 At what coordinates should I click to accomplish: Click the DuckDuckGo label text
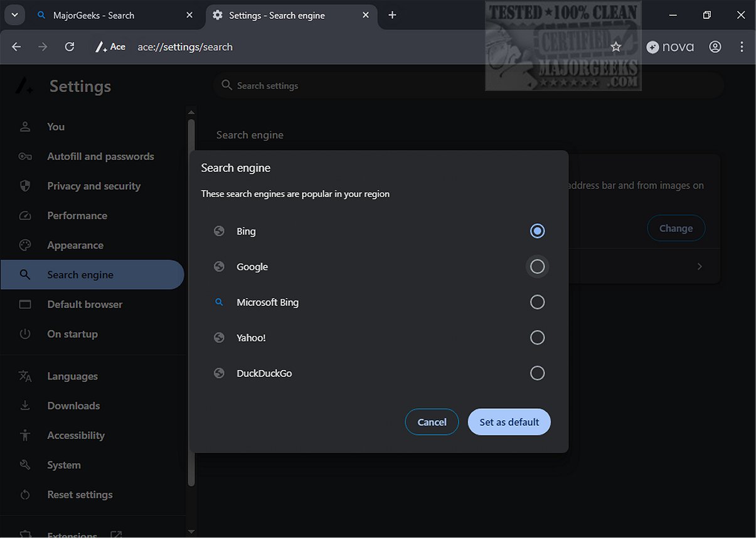264,373
